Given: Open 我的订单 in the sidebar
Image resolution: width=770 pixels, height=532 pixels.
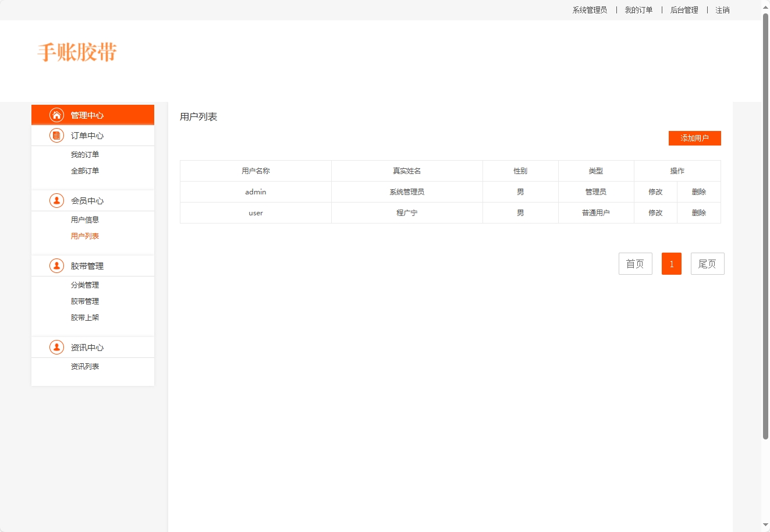Looking at the screenshot, I should 85,154.
